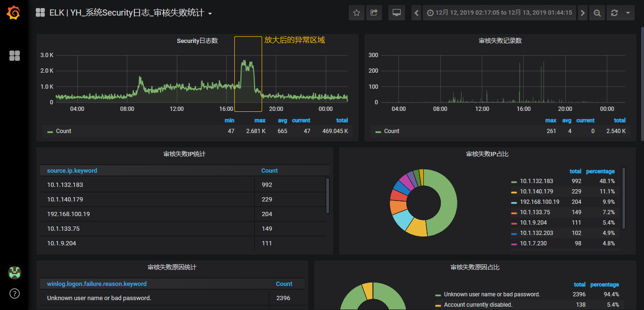
Task: Open the 审核失败IP占比 panel title menu
Action: pos(487,154)
